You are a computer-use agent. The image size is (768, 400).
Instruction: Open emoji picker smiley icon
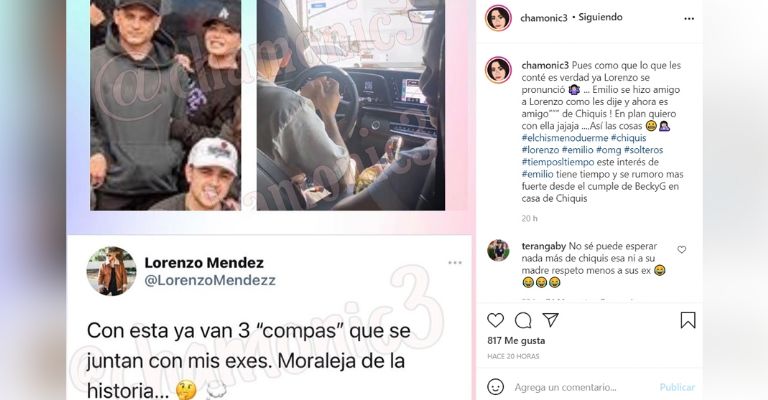496,387
